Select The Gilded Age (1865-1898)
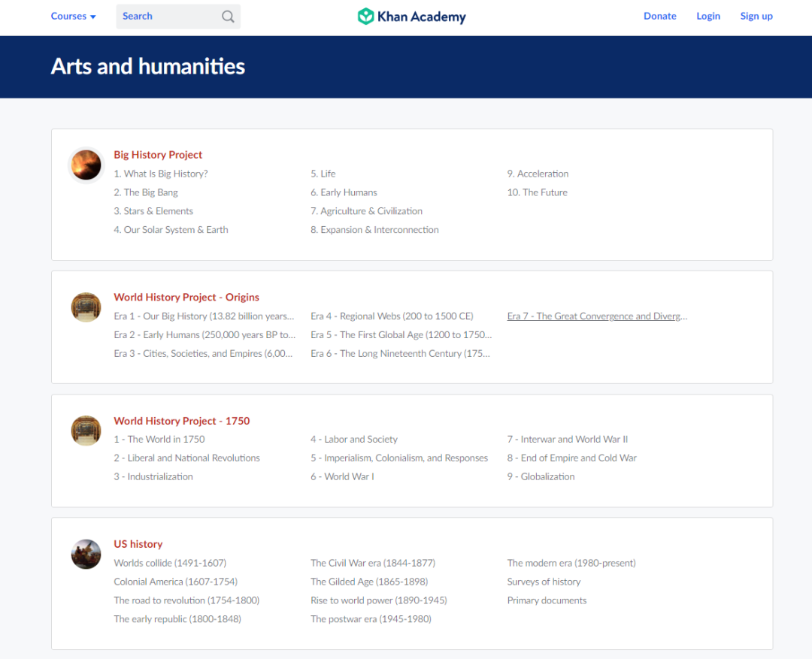The height and width of the screenshot is (659, 812). (x=369, y=582)
